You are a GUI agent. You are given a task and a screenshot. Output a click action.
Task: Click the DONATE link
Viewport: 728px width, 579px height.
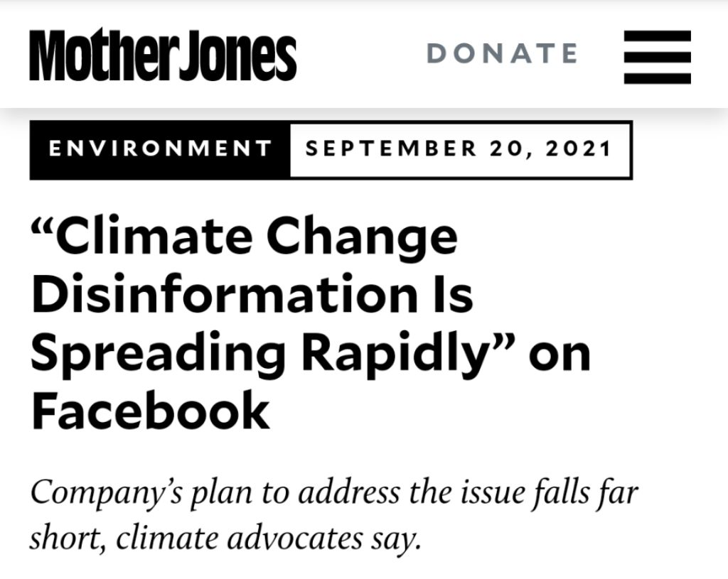coord(503,53)
